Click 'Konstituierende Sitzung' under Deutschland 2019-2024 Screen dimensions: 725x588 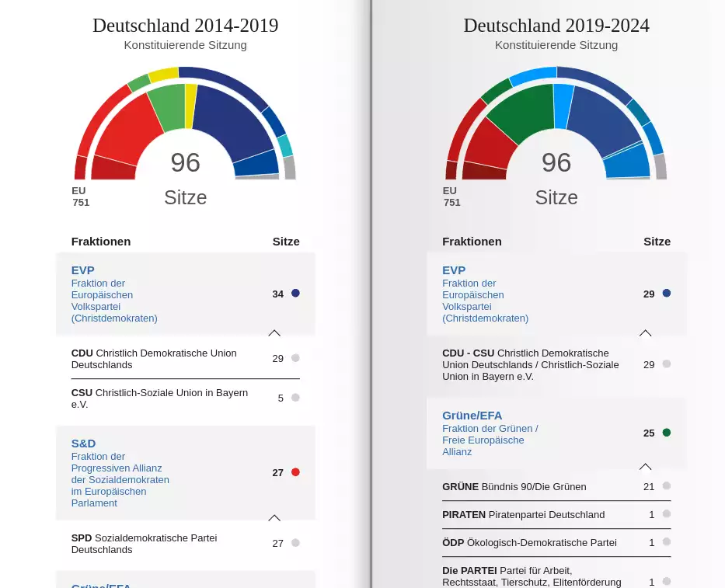(556, 45)
